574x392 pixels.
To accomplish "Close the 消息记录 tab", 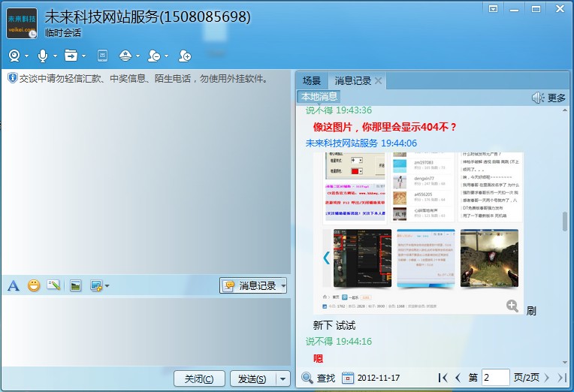I will [x=379, y=81].
